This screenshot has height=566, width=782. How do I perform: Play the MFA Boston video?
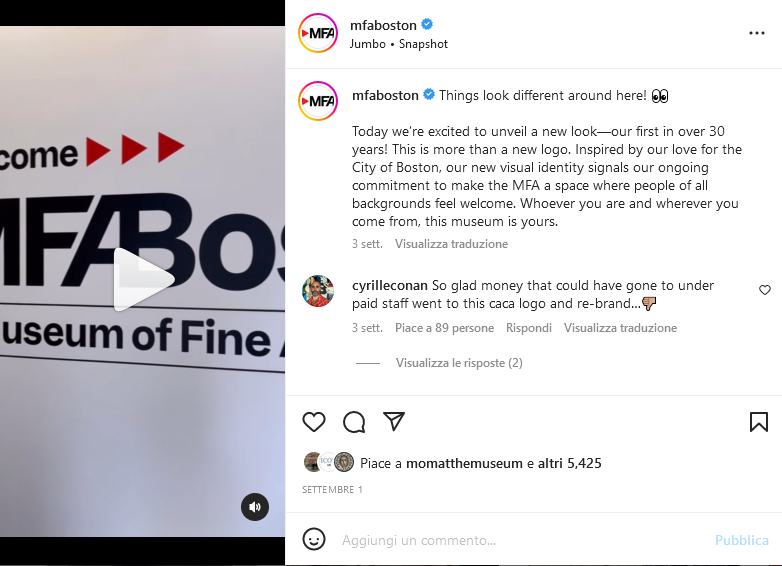pyautogui.click(x=144, y=280)
